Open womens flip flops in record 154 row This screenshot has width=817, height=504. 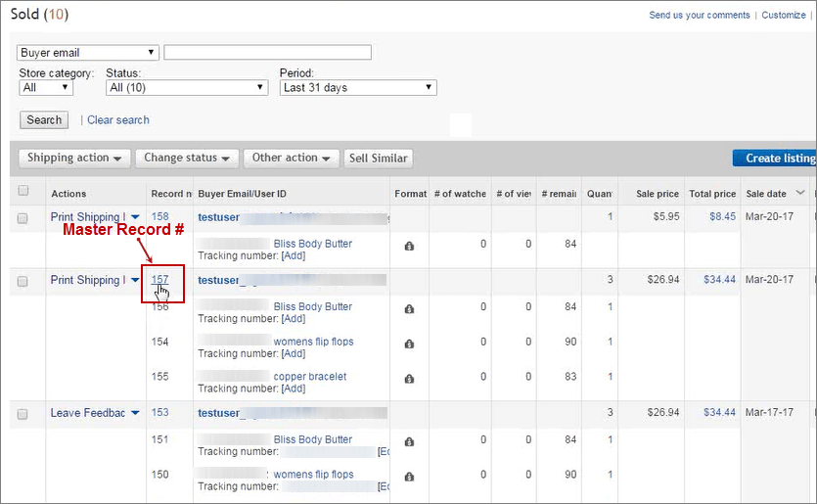coord(314,342)
